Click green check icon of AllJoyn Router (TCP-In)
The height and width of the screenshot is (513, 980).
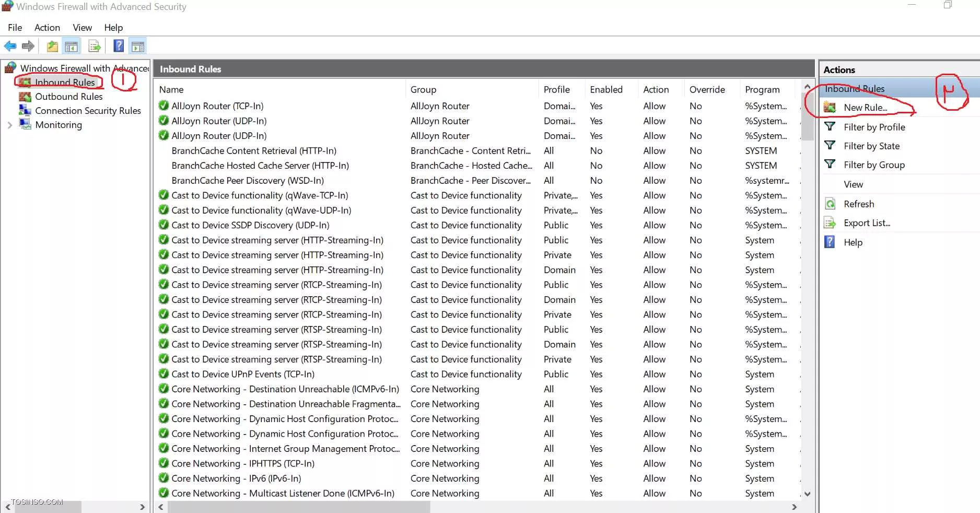coord(164,106)
